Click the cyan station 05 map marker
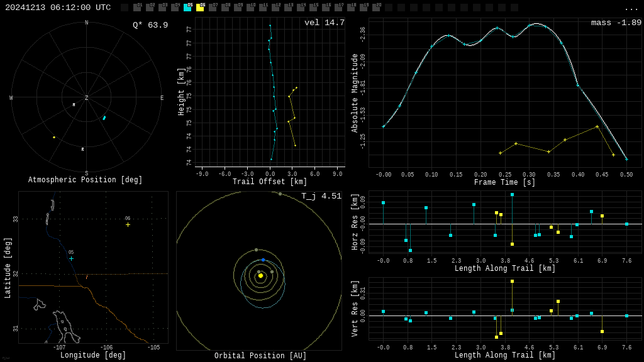 [x=71, y=258]
